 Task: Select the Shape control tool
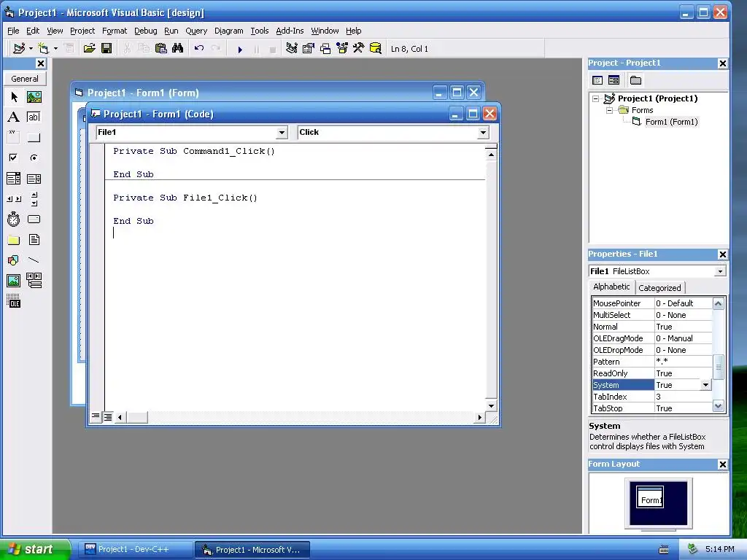tap(14, 260)
